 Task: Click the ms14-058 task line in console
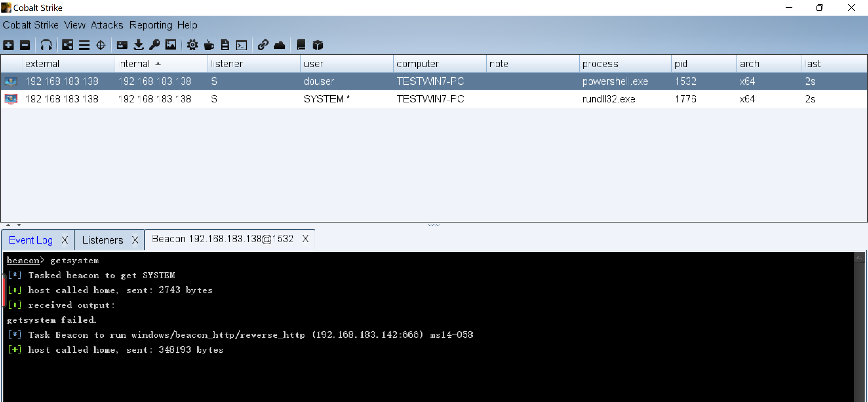(240, 335)
